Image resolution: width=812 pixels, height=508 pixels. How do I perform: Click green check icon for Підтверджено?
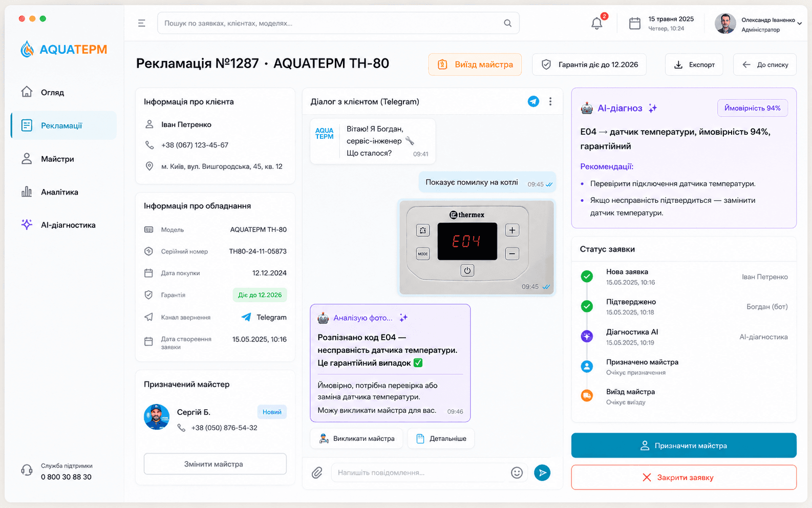pyautogui.click(x=587, y=306)
